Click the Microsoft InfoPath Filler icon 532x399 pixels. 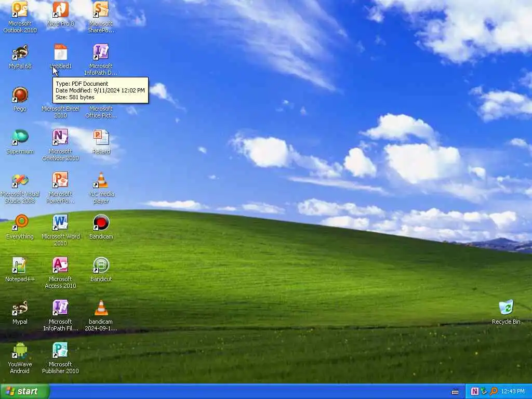60,308
